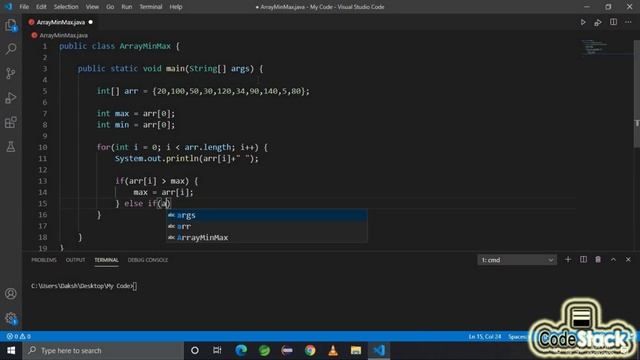Image resolution: width=640 pixels, height=360 pixels.
Task: Switch to the Debug Console tab
Action: (x=148, y=260)
